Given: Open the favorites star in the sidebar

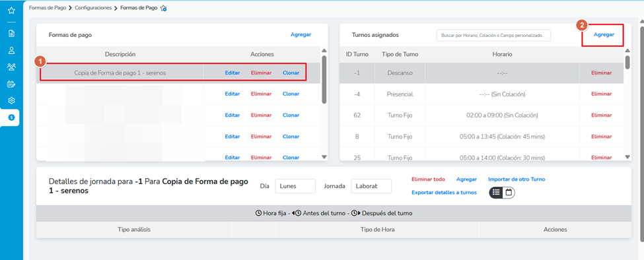Looking at the screenshot, I should pyautogui.click(x=11, y=11).
